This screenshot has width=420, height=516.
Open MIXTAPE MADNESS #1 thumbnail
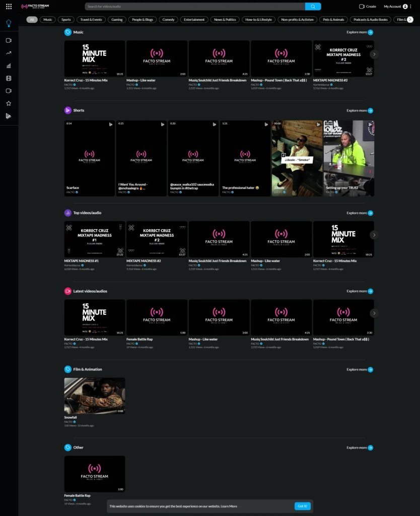(x=95, y=239)
